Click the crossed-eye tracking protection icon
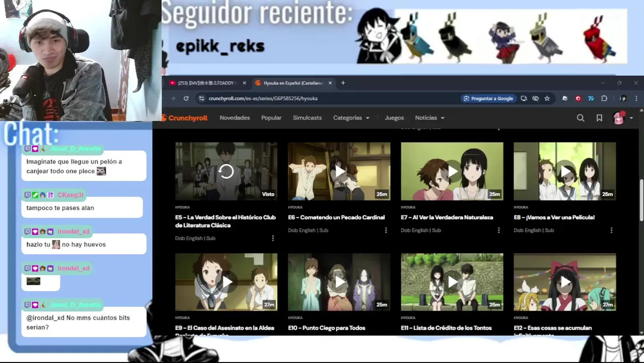The width and height of the screenshot is (644, 363). pos(536,98)
